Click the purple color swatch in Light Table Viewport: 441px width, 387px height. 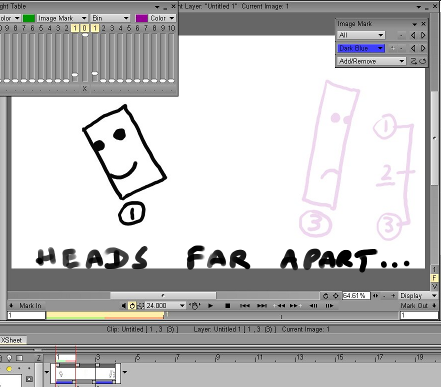click(142, 18)
